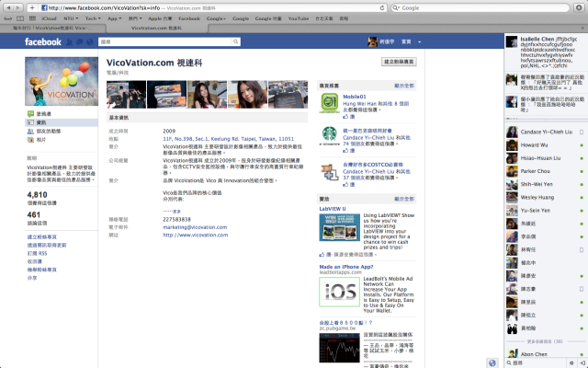This screenshot has width=588, height=368.
Task: Open the VicoVation balloon profile picture
Action: (62, 81)
